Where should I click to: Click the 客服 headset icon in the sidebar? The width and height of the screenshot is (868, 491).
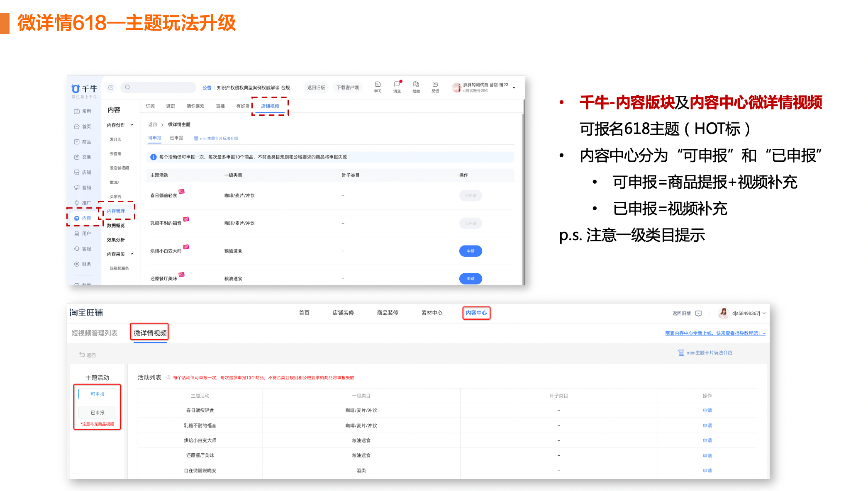pyautogui.click(x=77, y=249)
